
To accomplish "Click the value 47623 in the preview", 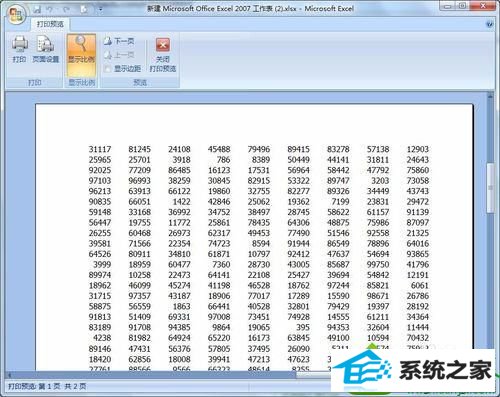I will [x=298, y=359].
